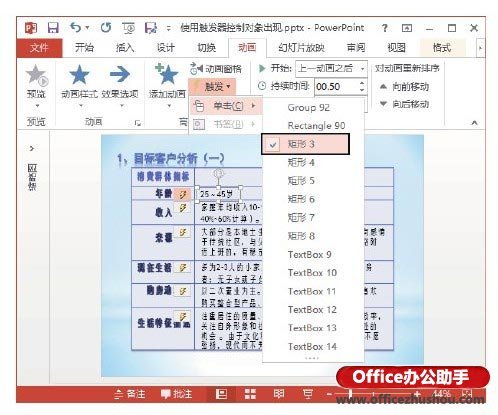Select TextBox 12 in trigger list

pos(312,310)
